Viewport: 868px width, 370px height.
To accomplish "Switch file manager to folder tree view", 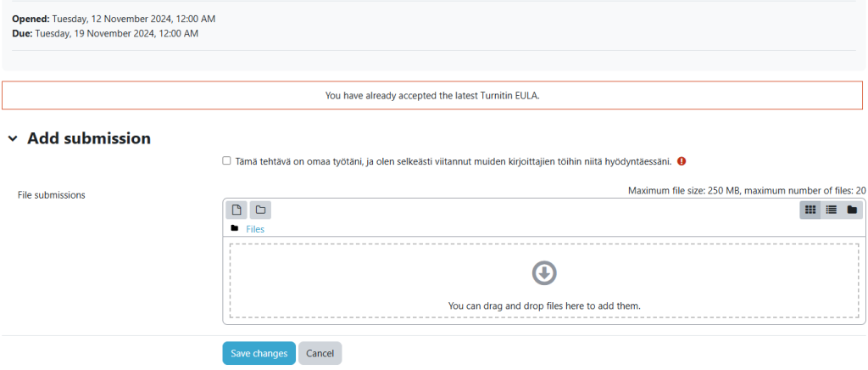I will pos(852,210).
